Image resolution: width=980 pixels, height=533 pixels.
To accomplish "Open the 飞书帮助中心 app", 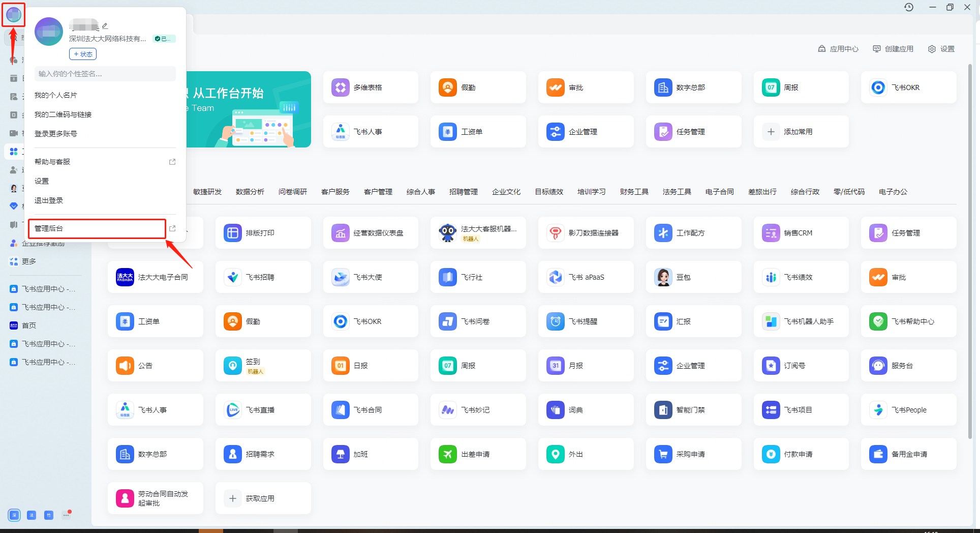I will click(909, 321).
